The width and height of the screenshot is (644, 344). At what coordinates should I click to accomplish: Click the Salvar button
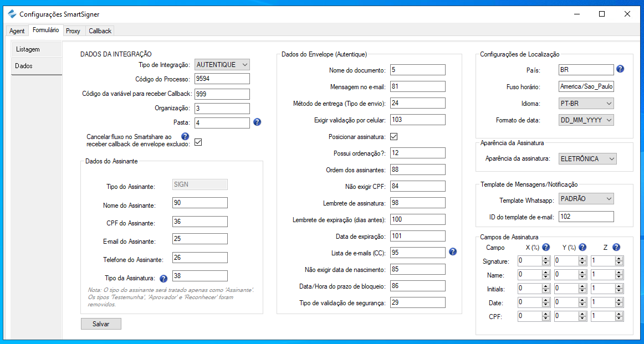click(101, 324)
